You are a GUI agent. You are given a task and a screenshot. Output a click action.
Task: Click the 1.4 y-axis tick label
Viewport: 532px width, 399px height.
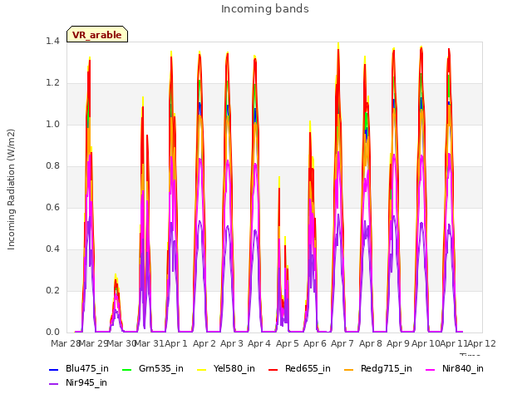coord(52,42)
